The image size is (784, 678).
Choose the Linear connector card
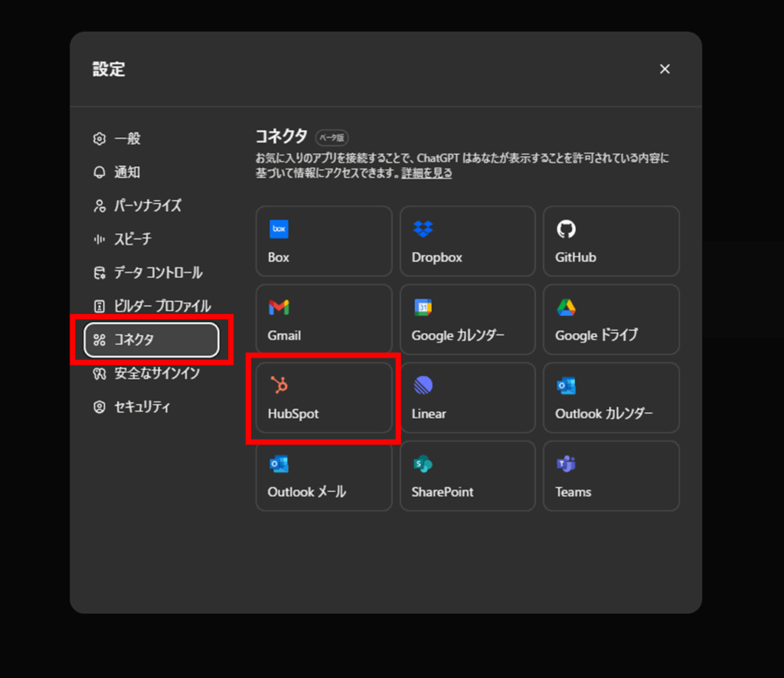(x=468, y=398)
